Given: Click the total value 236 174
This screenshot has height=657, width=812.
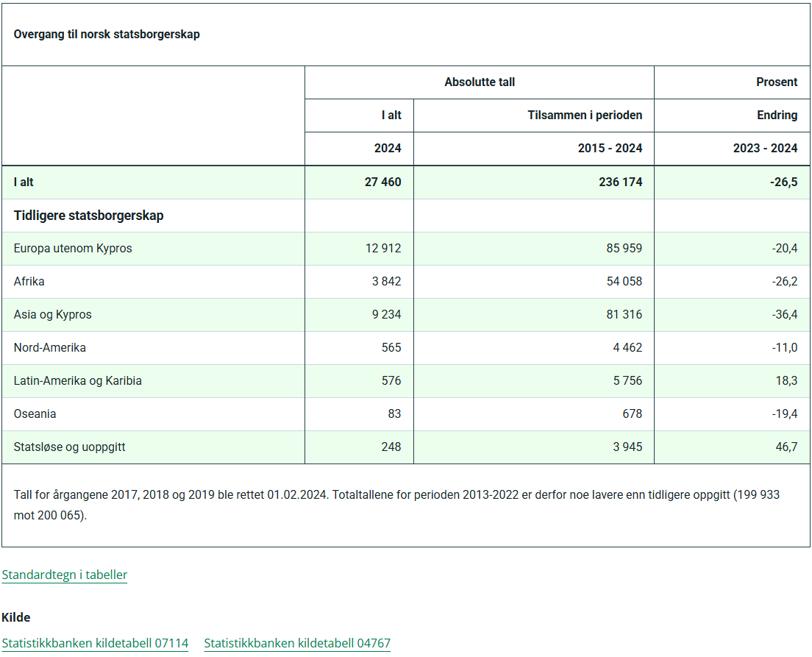Looking at the screenshot, I should (x=620, y=182).
